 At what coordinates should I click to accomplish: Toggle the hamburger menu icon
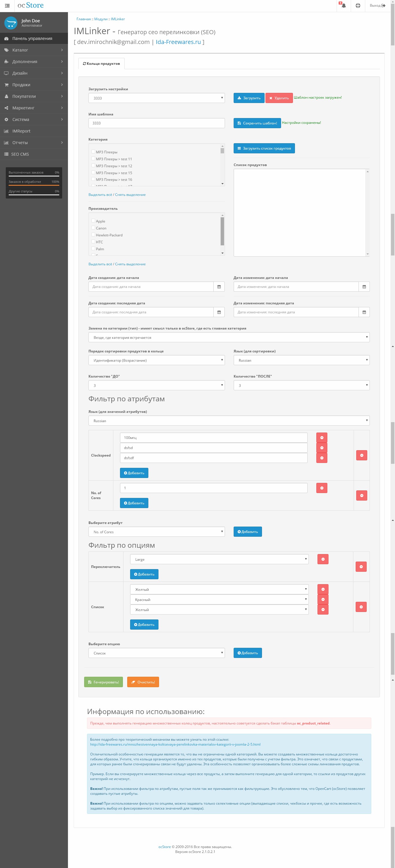pyautogui.click(x=7, y=6)
